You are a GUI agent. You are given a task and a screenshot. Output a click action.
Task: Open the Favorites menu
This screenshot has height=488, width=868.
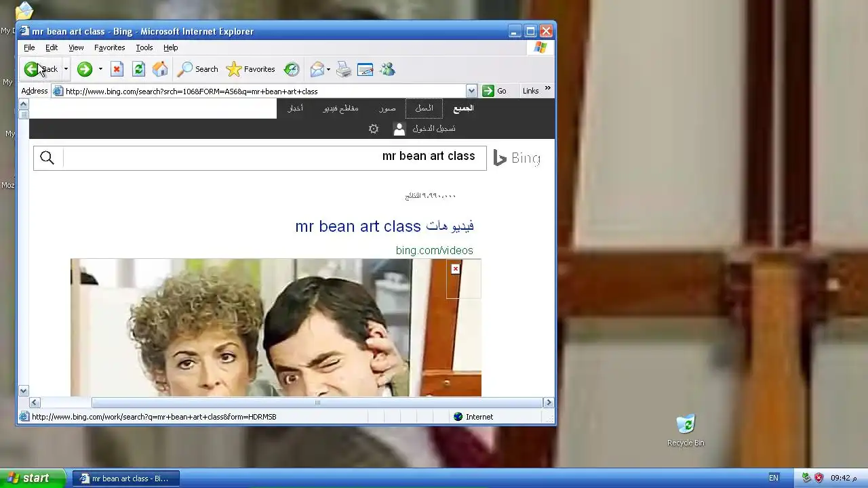coord(109,47)
